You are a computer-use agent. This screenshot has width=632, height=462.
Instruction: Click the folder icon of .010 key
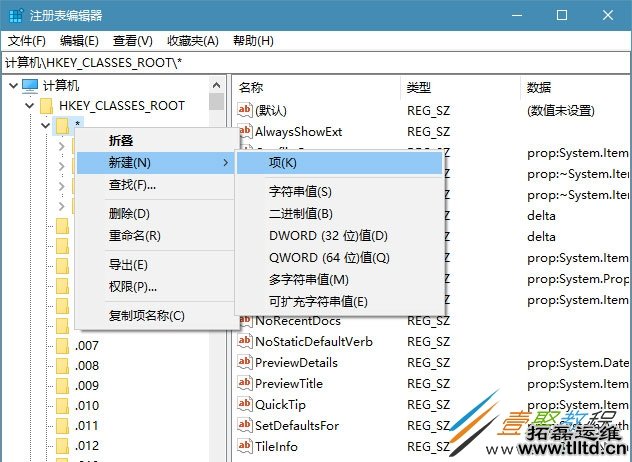coord(62,406)
